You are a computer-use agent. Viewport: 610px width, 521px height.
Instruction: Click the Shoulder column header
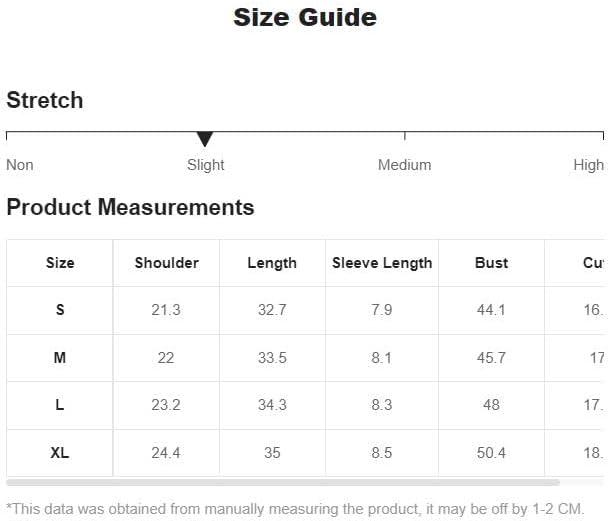(x=167, y=263)
